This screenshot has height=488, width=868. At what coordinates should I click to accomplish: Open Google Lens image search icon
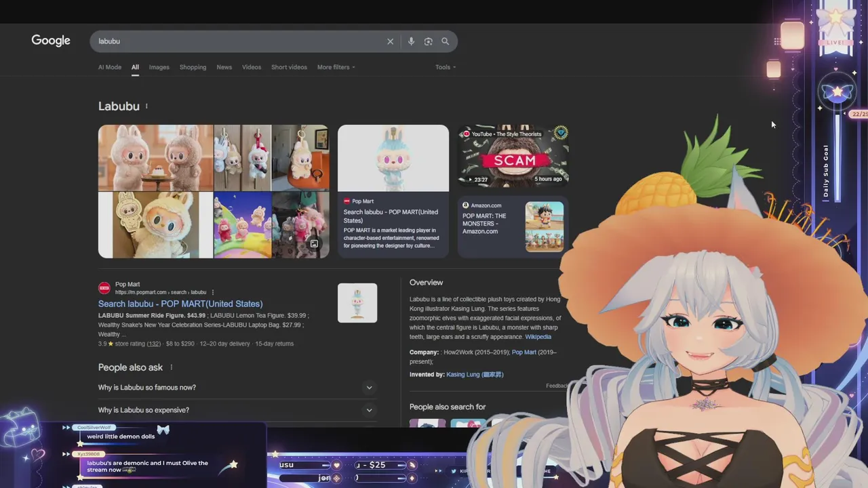point(428,41)
